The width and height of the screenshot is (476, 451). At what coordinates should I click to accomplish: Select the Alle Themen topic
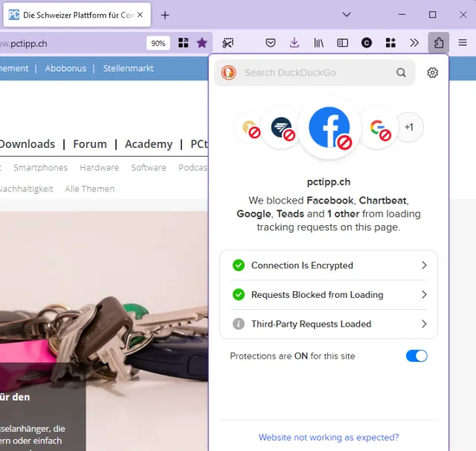tap(89, 189)
